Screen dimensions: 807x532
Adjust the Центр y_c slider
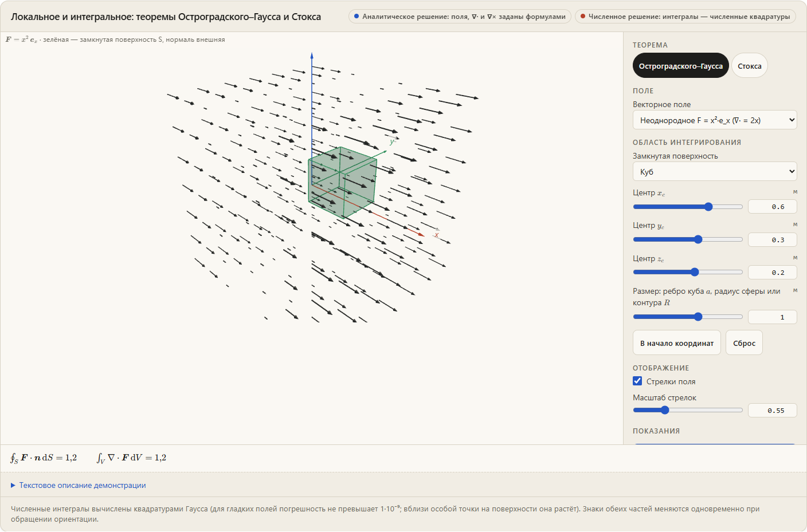[x=688, y=239]
